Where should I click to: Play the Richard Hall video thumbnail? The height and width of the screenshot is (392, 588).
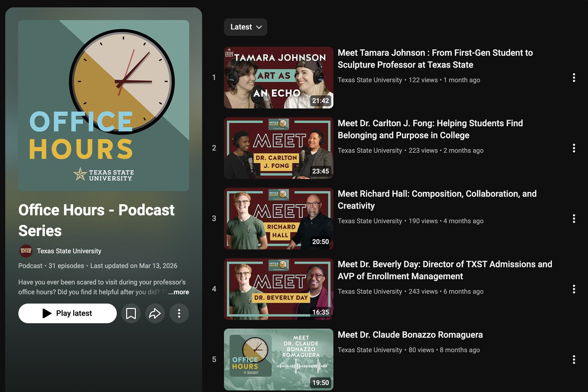tap(278, 219)
